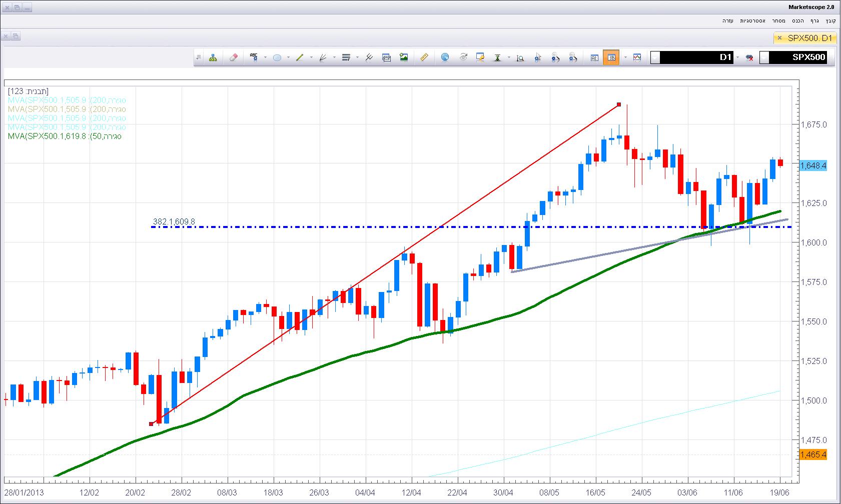Click the hierarchy tree icon in the toolbar

[213, 57]
